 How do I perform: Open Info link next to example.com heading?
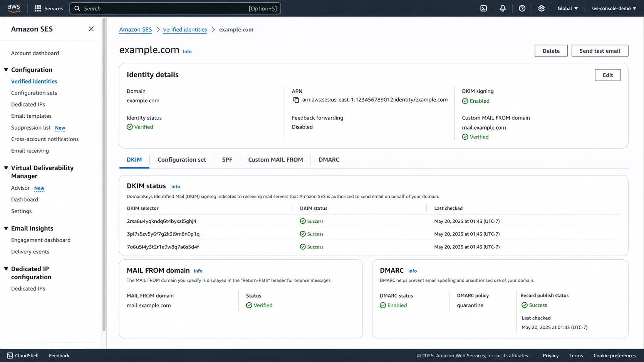coord(187,52)
